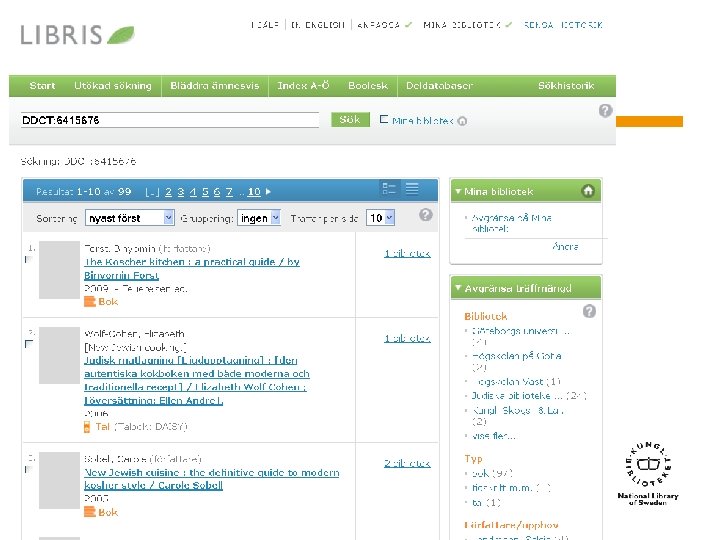Open the Bläddra ämnesvis tab
Image resolution: width=720 pixels, height=540 pixels.
pyautogui.click(x=214, y=86)
